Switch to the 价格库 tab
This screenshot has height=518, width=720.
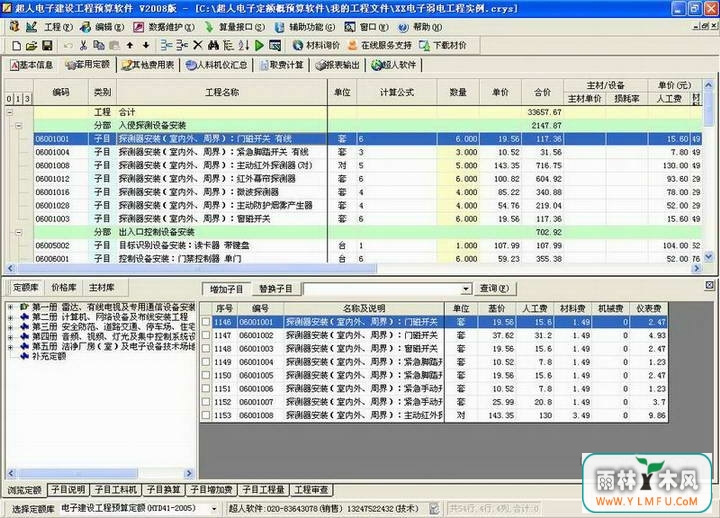point(64,287)
